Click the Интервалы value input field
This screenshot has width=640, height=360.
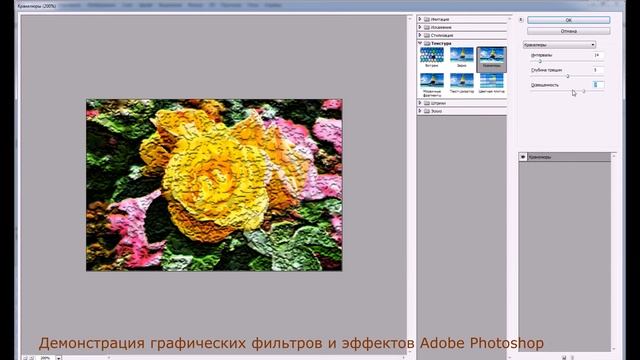[x=598, y=55]
